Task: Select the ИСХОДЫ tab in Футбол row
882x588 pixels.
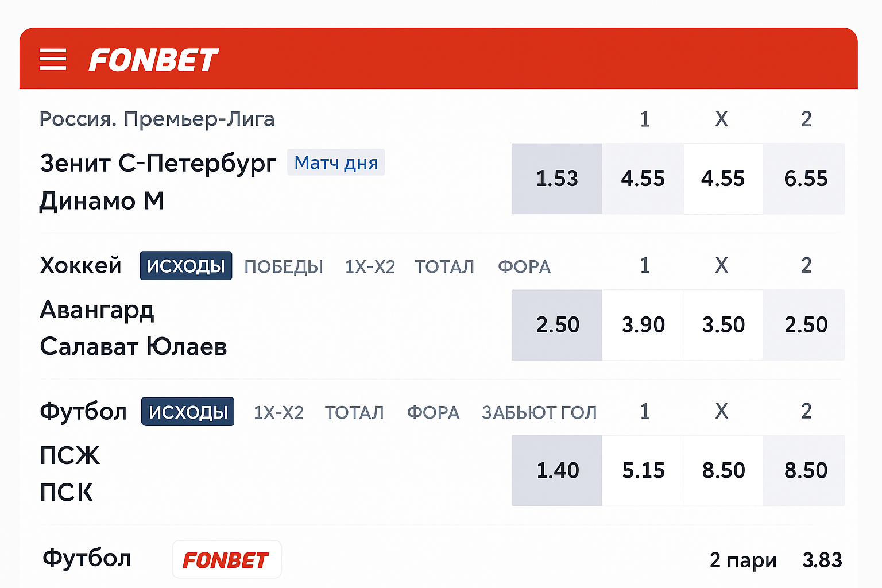Action: pyautogui.click(x=188, y=412)
